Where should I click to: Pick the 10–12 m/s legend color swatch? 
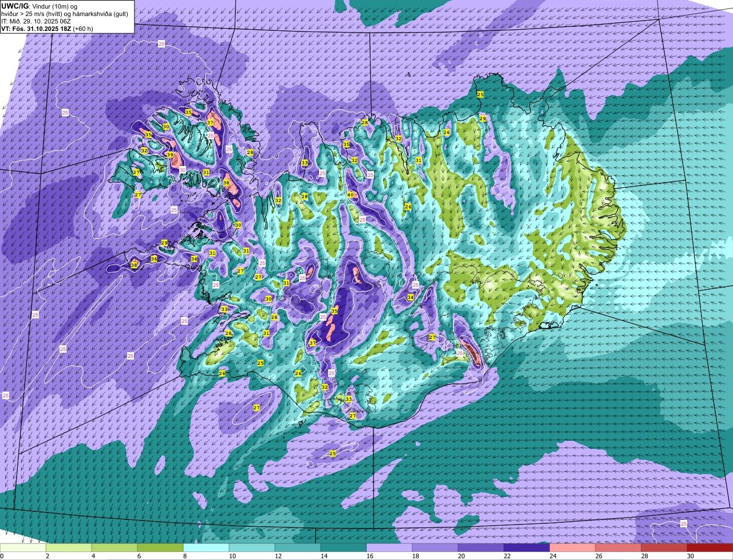[x=253, y=547]
